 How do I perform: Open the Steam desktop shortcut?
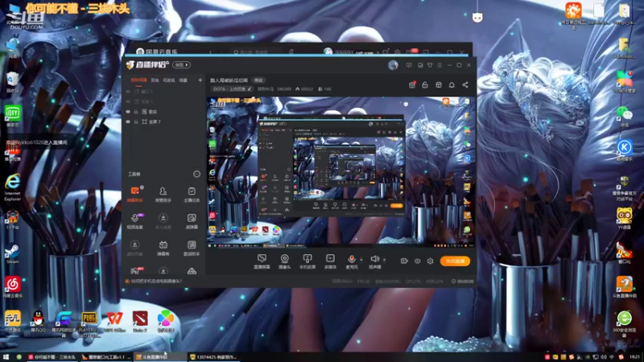click(12, 253)
